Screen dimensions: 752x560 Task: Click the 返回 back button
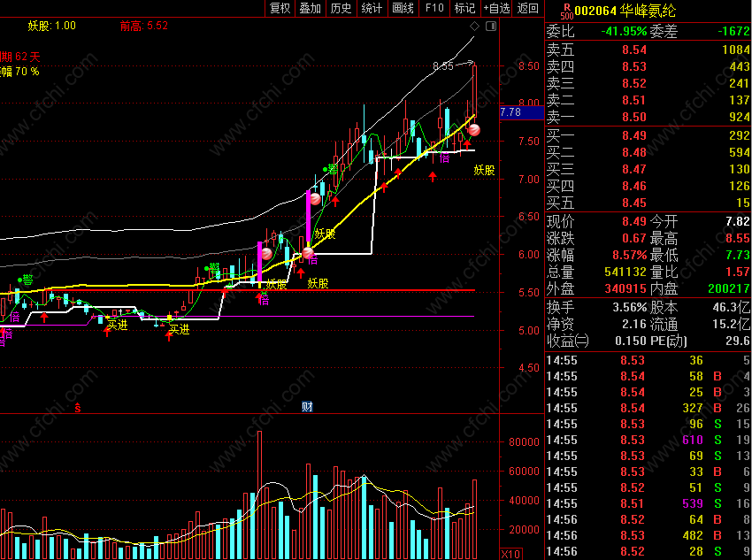pos(528,8)
